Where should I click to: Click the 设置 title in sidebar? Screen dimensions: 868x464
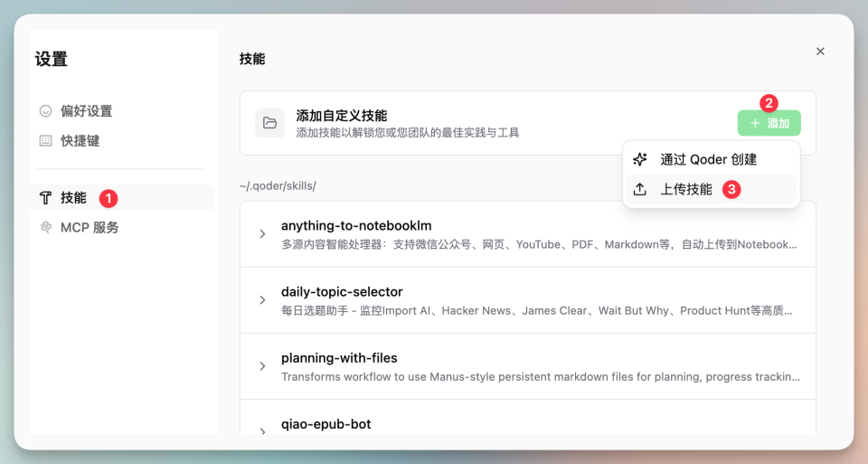(x=51, y=59)
